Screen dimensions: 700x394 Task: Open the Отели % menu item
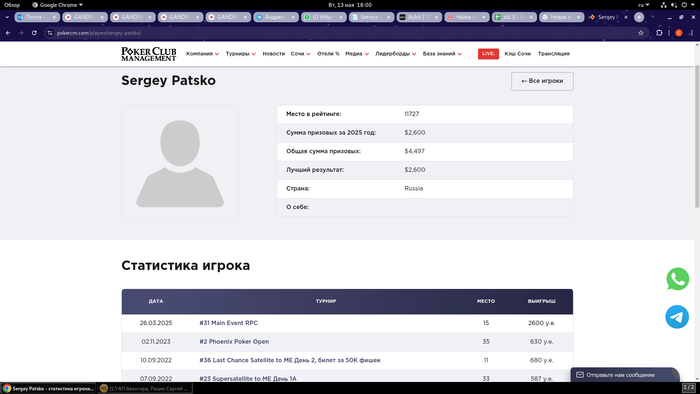coord(328,54)
